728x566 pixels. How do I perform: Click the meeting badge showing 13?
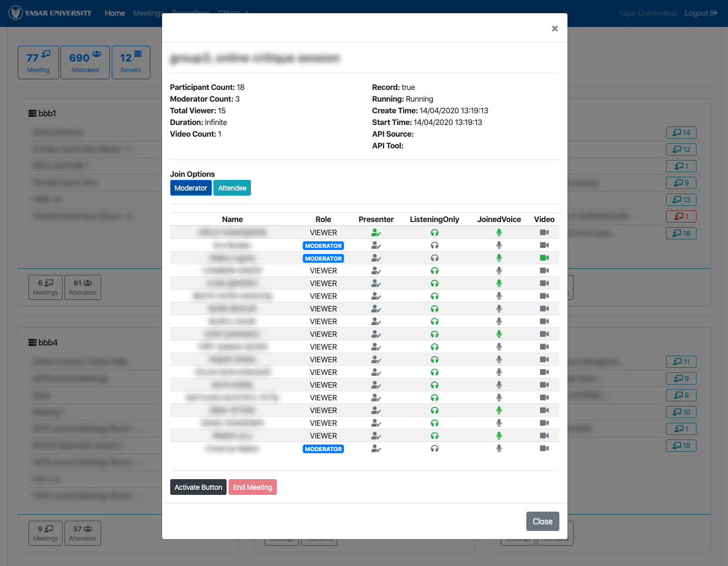coord(681,200)
